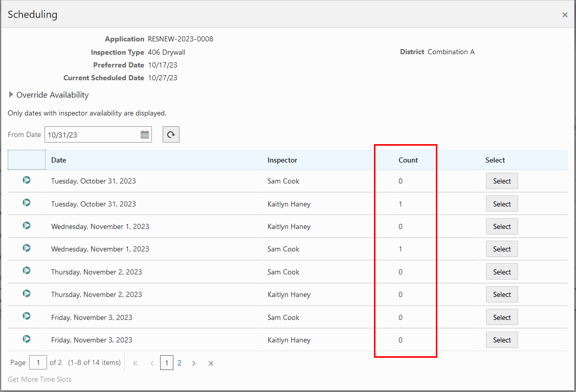Image resolution: width=576 pixels, height=392 pixels.
Task: Click district value Combination A
Action: pos(451,52)
